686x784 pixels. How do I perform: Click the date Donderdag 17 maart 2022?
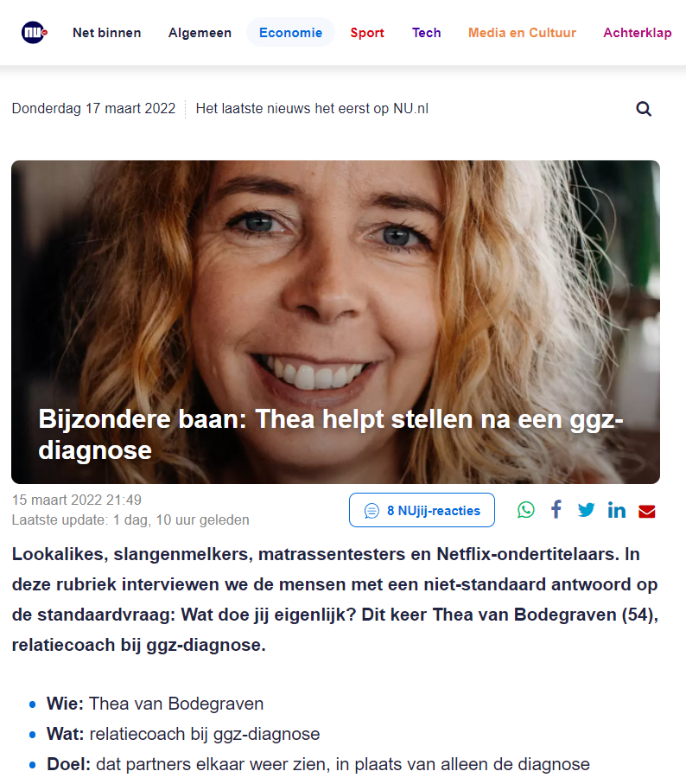click(94, 109)
